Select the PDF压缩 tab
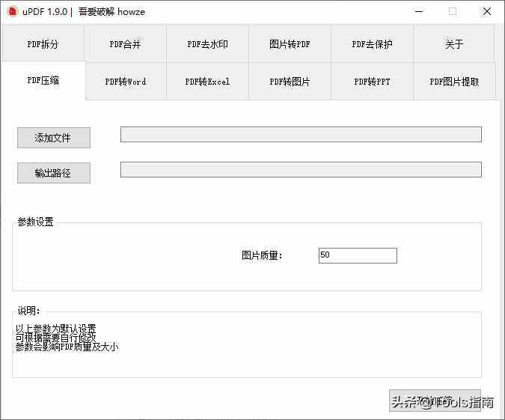Viewport: 505px width, 420px height. pos(43,80)
